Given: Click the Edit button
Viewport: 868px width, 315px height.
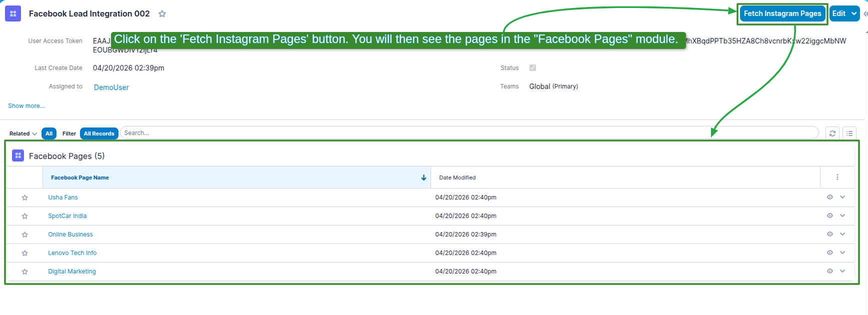Looking at the screenshot, I should click(x=839, y=13).
